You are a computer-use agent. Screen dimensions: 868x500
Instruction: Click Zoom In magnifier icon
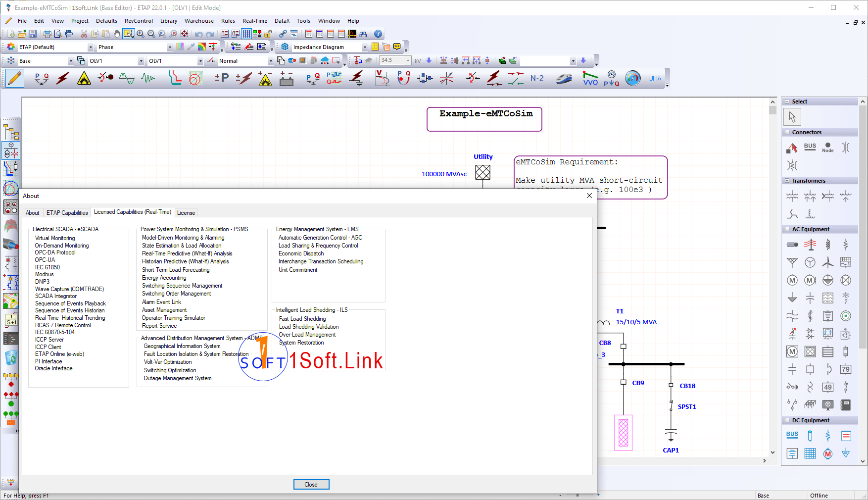tap(141, 34)
